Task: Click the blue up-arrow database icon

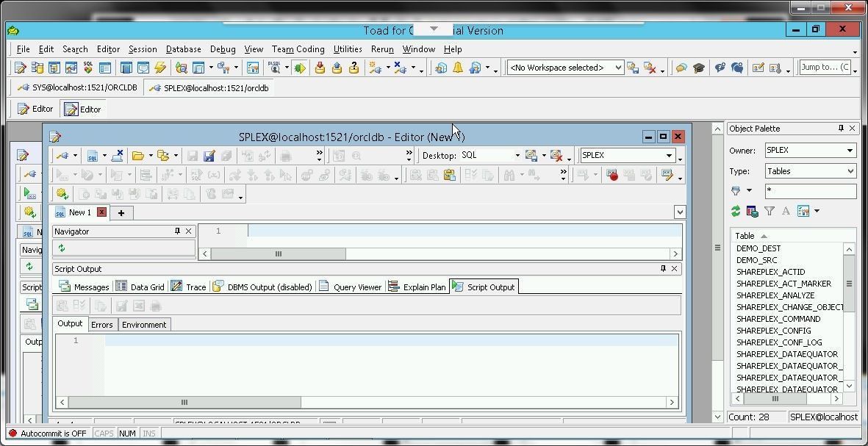Action: tap(337, 68)
